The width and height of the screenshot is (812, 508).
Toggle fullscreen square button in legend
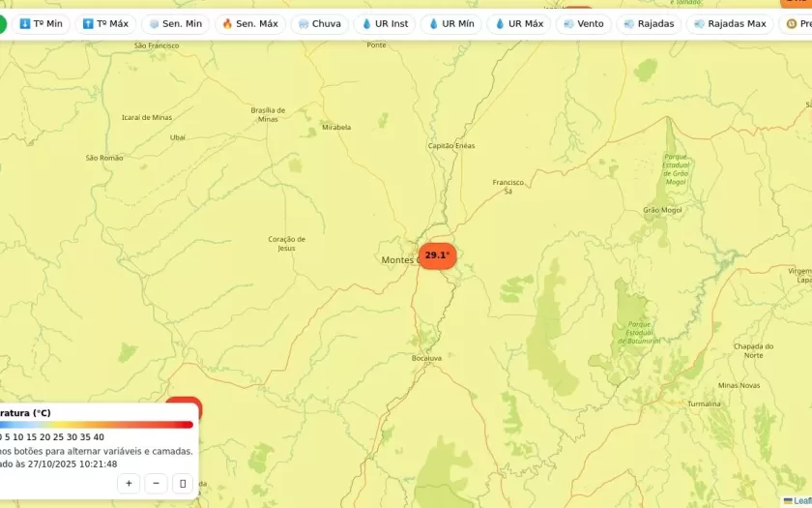183,484
